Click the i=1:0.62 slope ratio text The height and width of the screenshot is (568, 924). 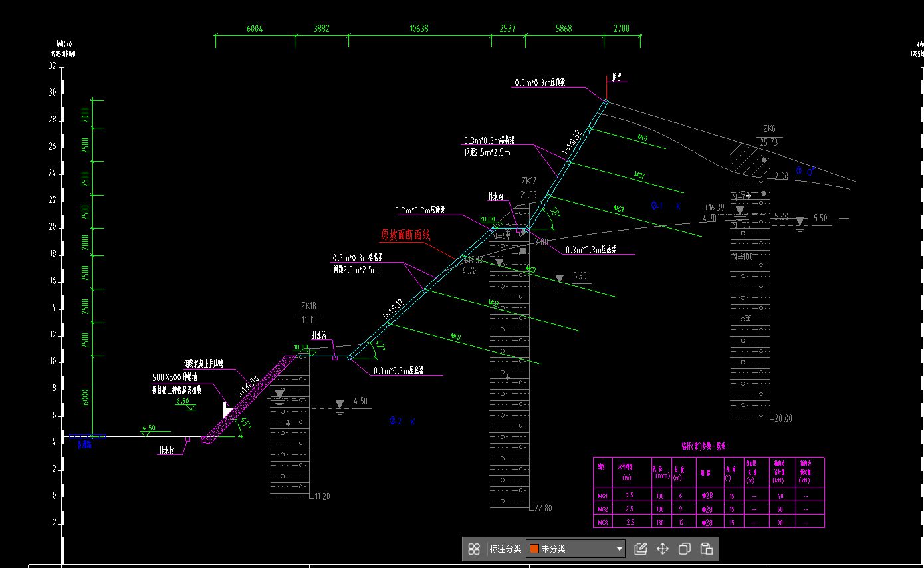pyautogui.click(x=572, y=143)
